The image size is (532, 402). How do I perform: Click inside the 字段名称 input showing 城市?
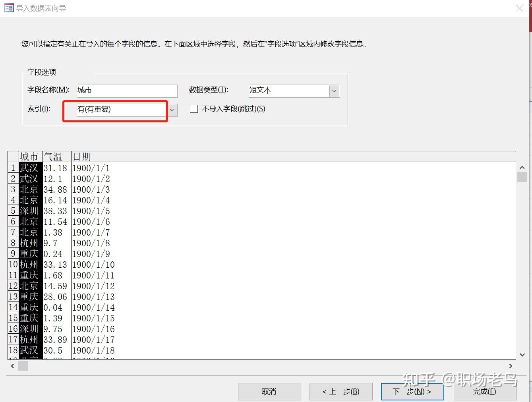point(126,91)
